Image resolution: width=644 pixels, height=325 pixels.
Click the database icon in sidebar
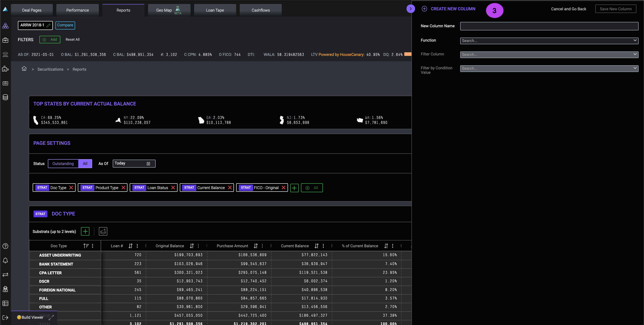click(5, 97)
